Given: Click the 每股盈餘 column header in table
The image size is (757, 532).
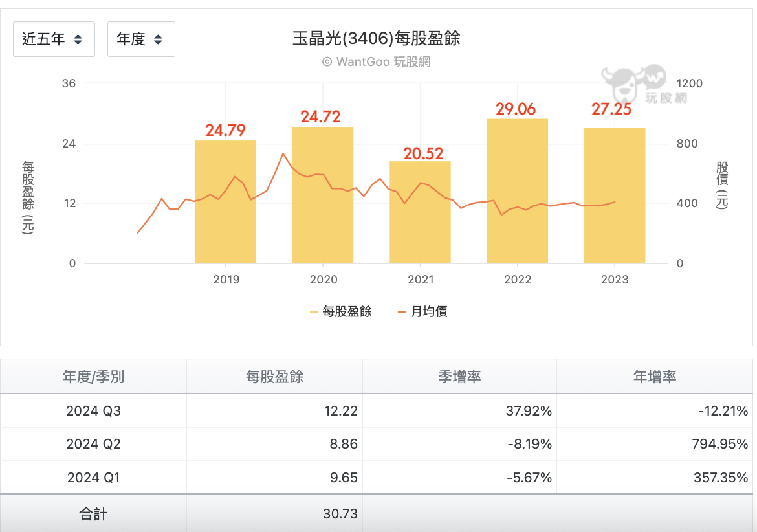Looking at the screenshot, I should point(274,377).
